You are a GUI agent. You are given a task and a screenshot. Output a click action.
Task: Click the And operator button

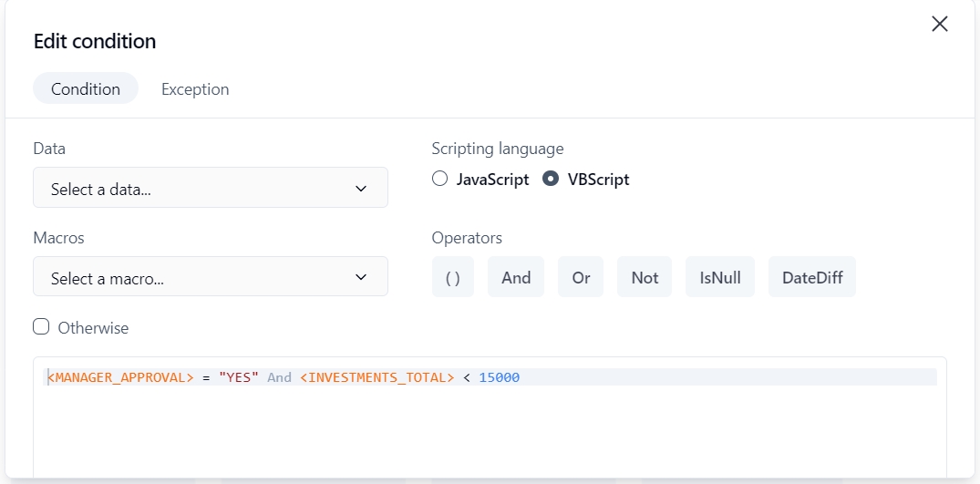point(516,278)
